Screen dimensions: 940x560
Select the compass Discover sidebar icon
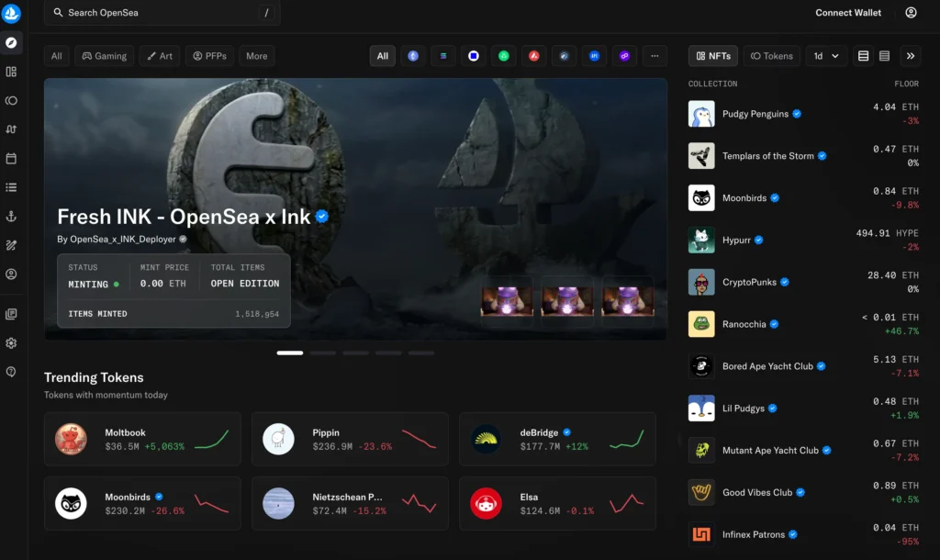(x=11, y=42)
